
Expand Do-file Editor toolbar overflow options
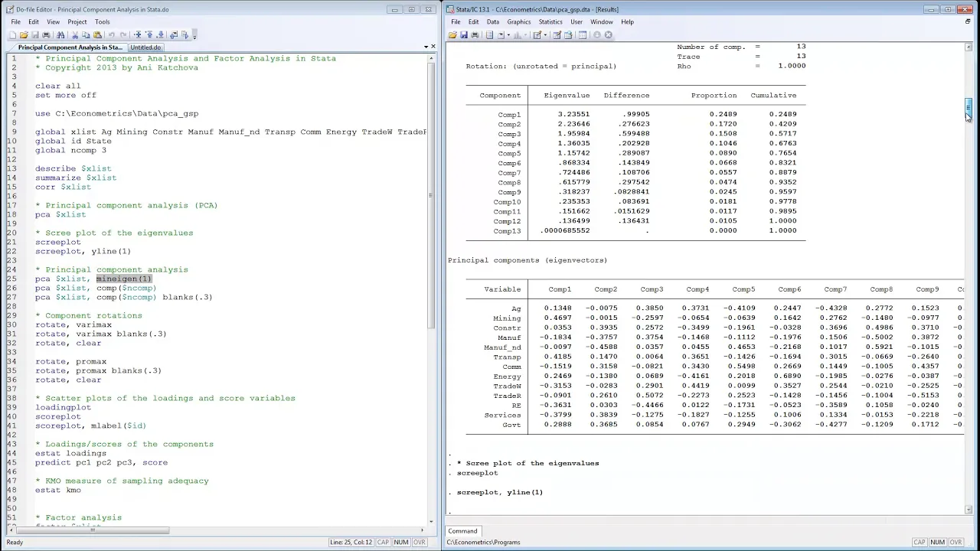[194, 36]
